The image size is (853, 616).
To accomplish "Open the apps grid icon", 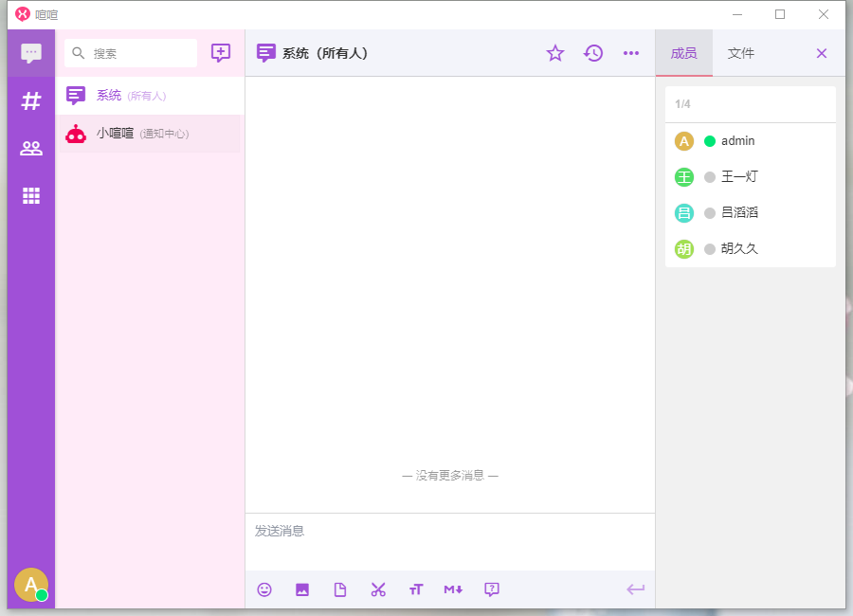I will (31, 195).
